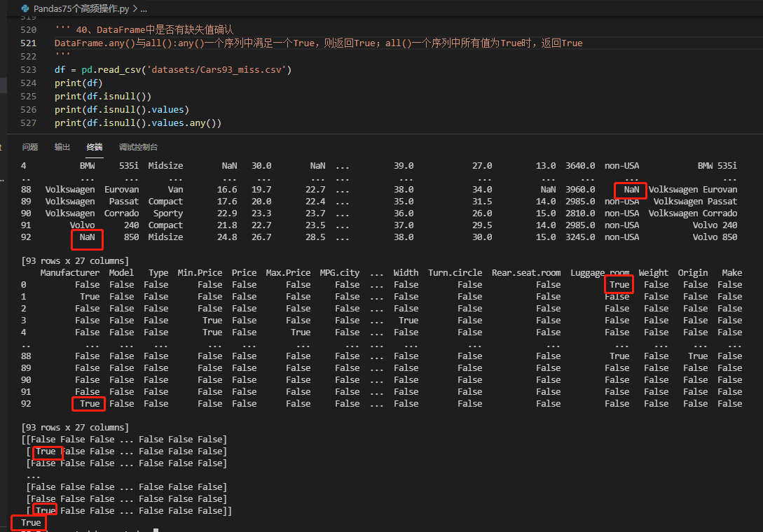
Task: Select the 终端 panel tab
Action: [95, 147]
